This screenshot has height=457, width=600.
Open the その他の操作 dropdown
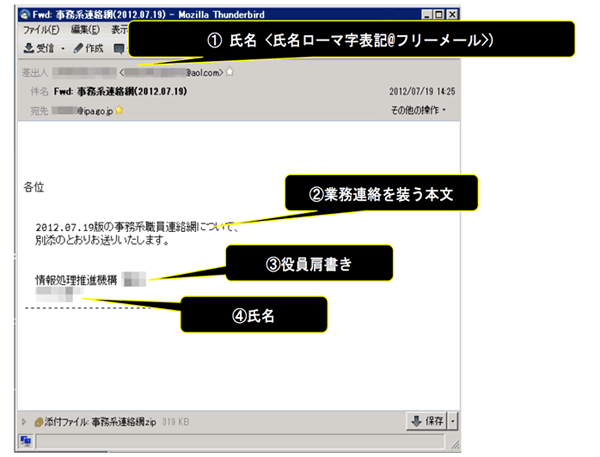[x=418, y=110]
